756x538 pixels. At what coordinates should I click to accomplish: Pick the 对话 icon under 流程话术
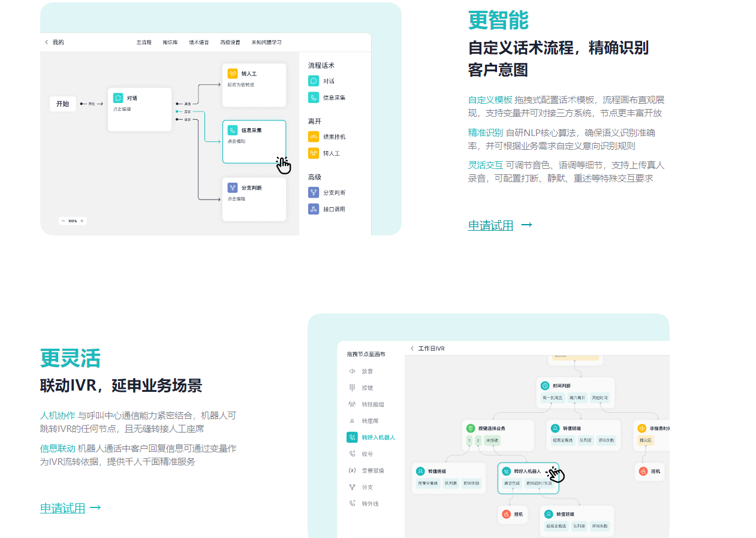(314, 81)
